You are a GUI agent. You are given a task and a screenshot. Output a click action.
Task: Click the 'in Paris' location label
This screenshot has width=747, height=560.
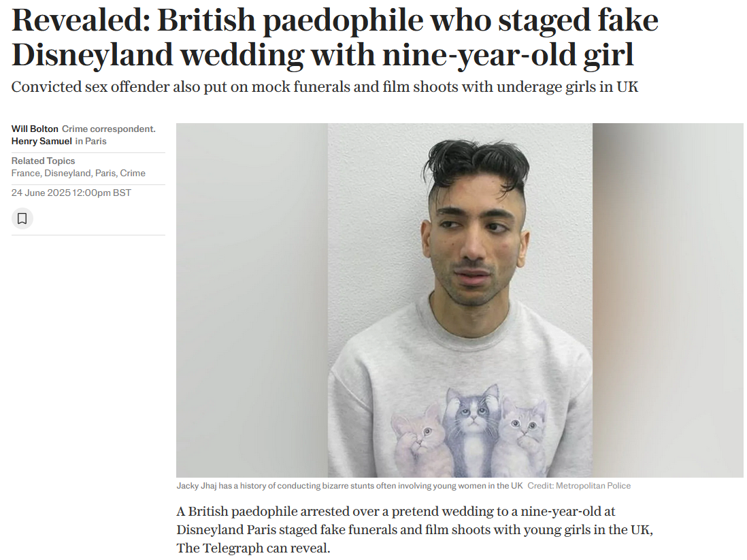coord(91,141)
